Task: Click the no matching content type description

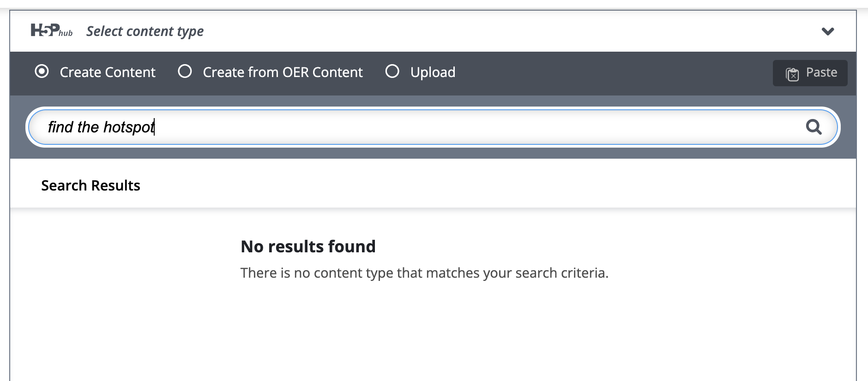Action: pos(424,273)
